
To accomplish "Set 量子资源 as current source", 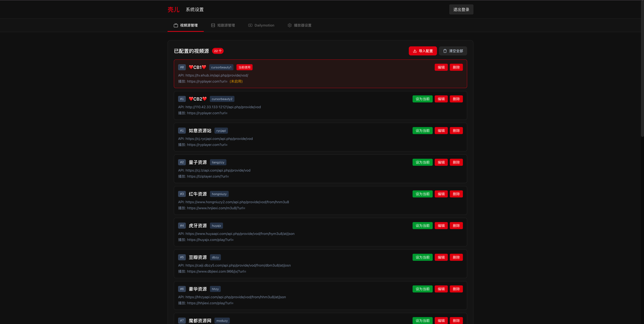I will (x=422, y=162).
